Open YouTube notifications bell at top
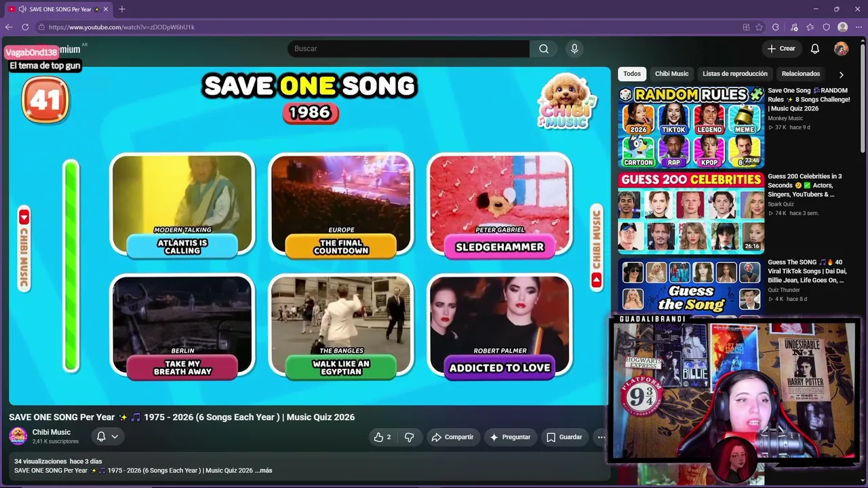 coord(815,49)
